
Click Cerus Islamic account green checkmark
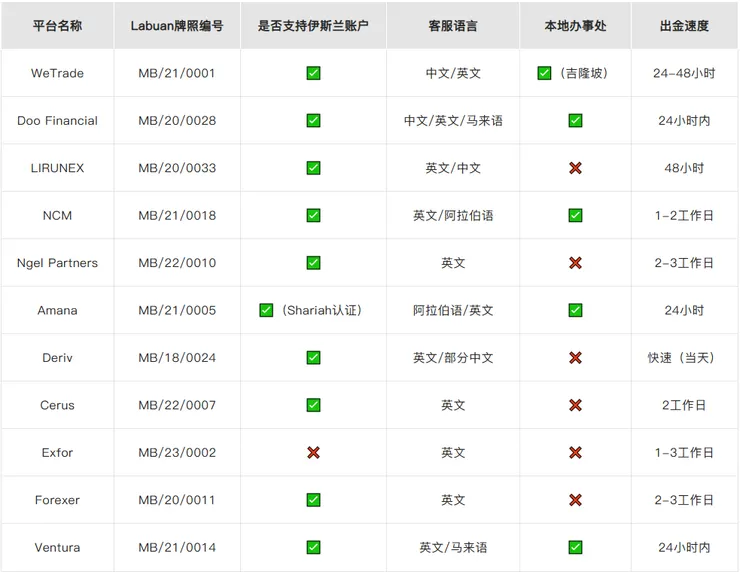pos(313,405)
